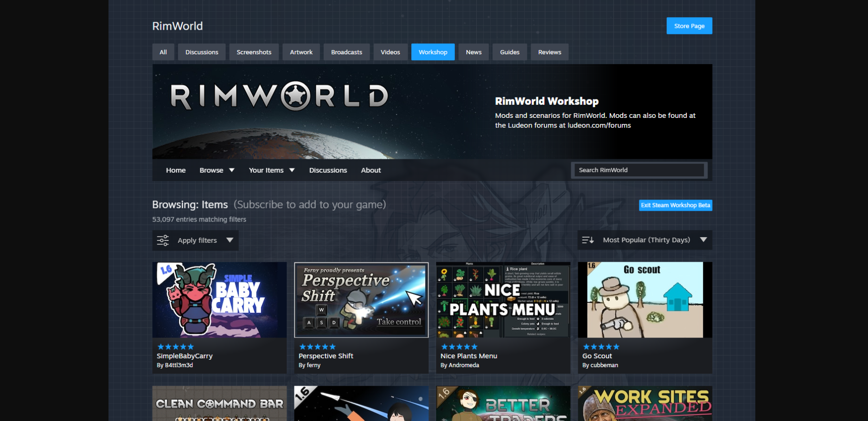Open the Nice Plants Menu thumbnail

503,300
